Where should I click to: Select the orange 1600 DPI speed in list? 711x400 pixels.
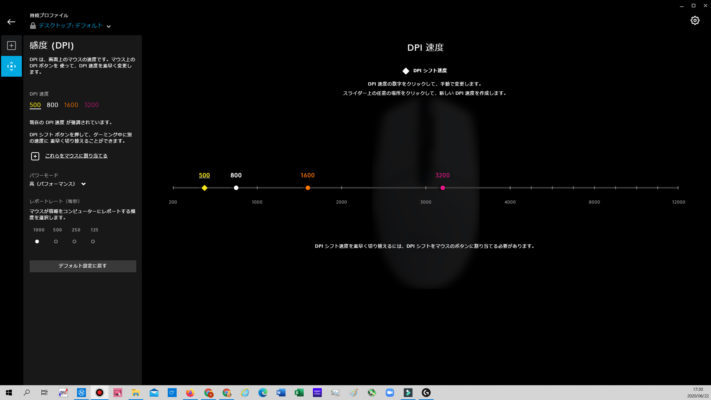pyautogui.click(x=70, y=104)
